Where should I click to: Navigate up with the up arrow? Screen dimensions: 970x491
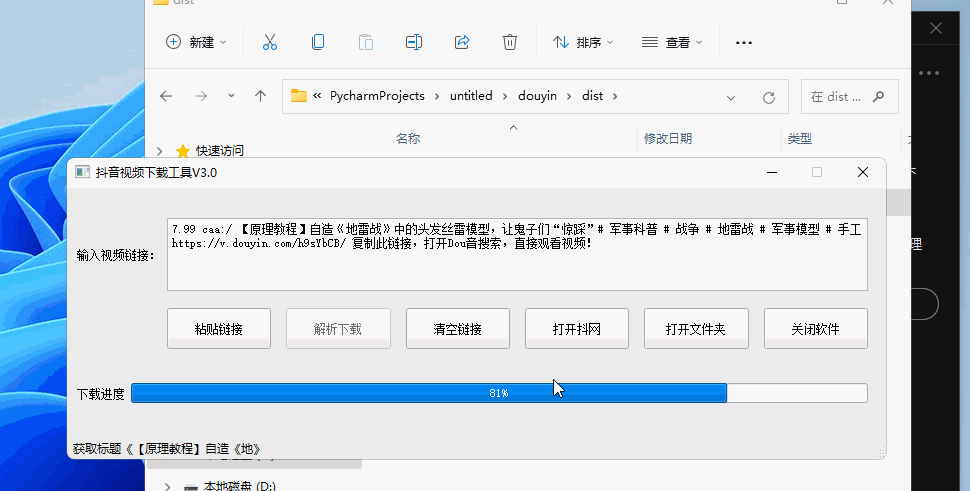click(260, 96)
